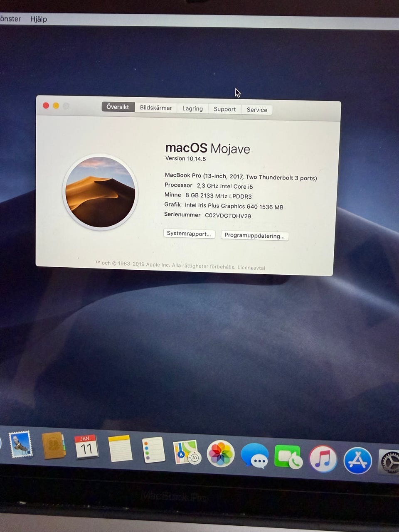Image resolution: width=399 pixels, height=532 pixels.
Task: Open the Contacts app in the Dock
Action: 54,446
